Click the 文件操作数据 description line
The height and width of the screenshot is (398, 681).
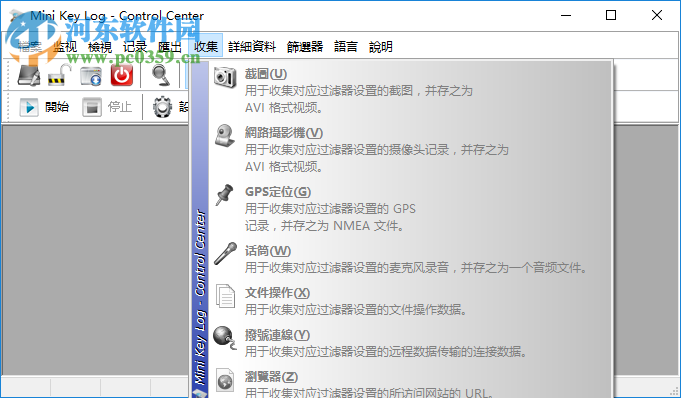click(356, 310)
